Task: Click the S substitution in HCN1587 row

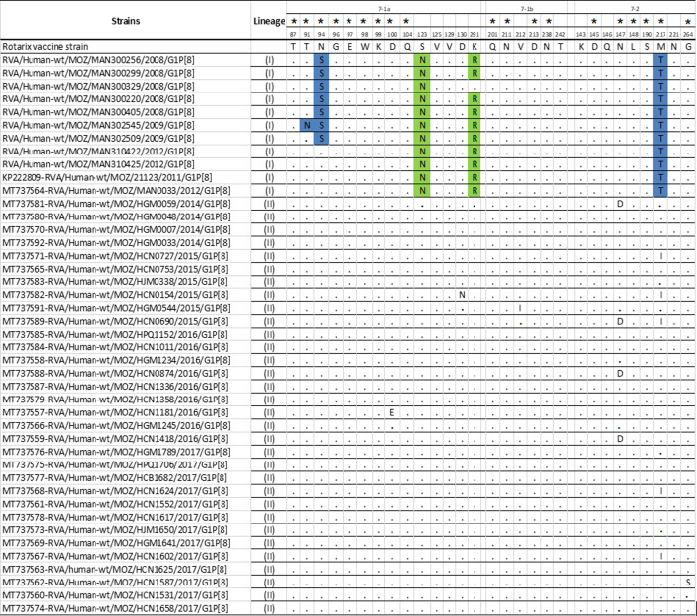Action: [x=688, y=583]
